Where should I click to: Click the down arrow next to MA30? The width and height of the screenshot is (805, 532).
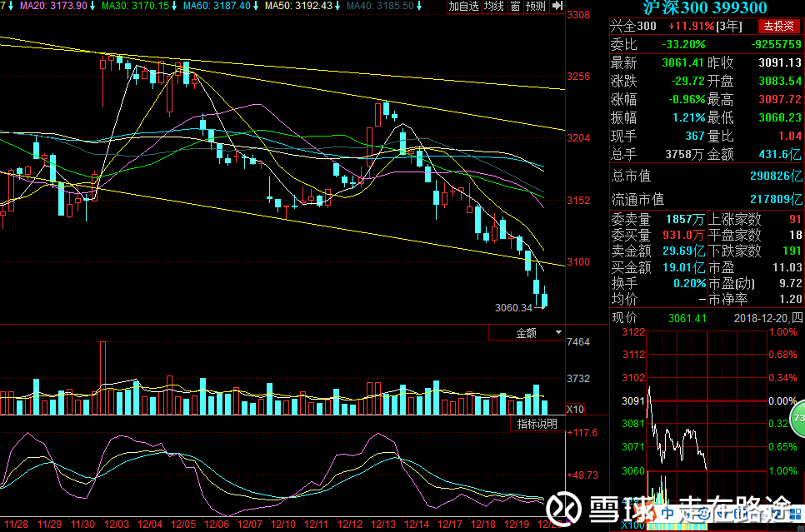pos(174,6)
